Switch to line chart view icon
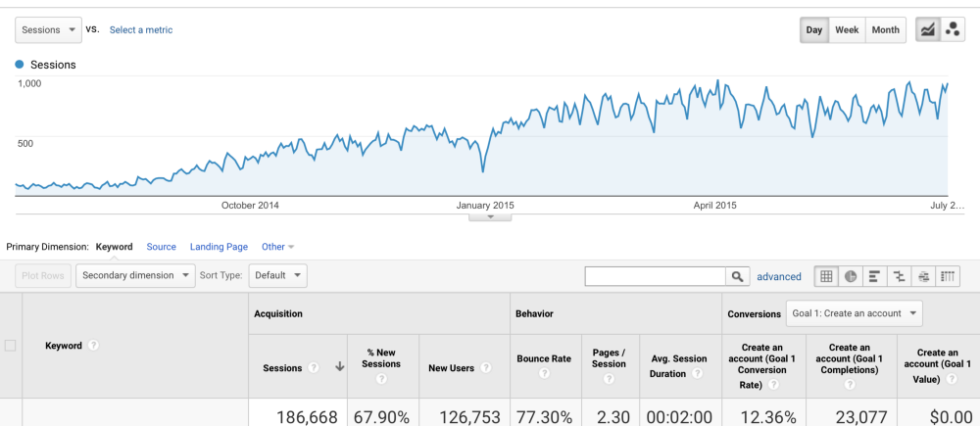 pyautogui.click(x=928, y=29)
